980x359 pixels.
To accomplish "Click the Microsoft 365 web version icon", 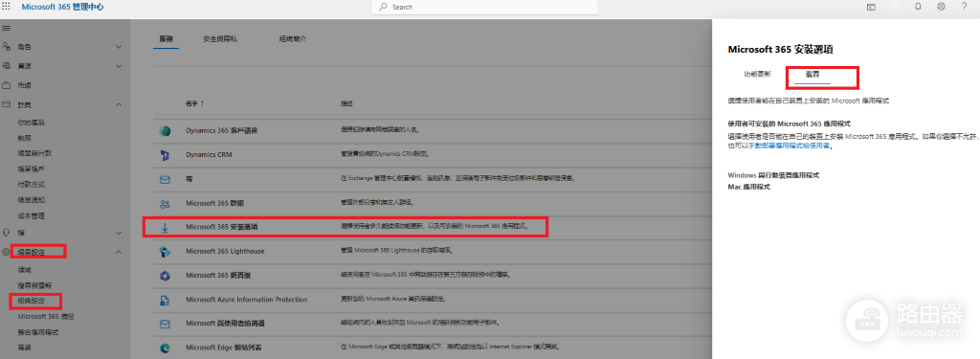I will tap(165, 276).
